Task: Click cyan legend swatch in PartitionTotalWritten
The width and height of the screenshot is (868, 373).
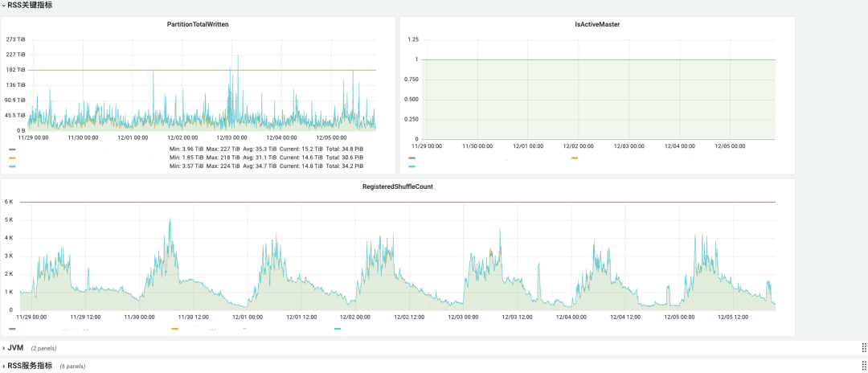Action: [12, 166]
